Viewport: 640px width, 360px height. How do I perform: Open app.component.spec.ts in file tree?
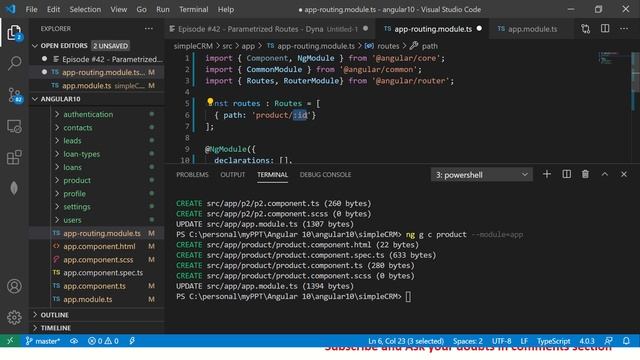coord(103,272)
